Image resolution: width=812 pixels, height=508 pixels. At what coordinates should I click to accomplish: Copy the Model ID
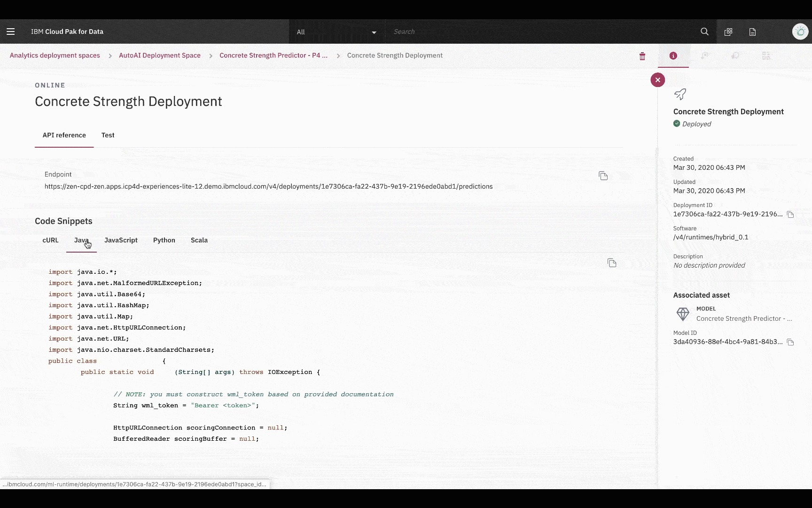click(790, 342)
